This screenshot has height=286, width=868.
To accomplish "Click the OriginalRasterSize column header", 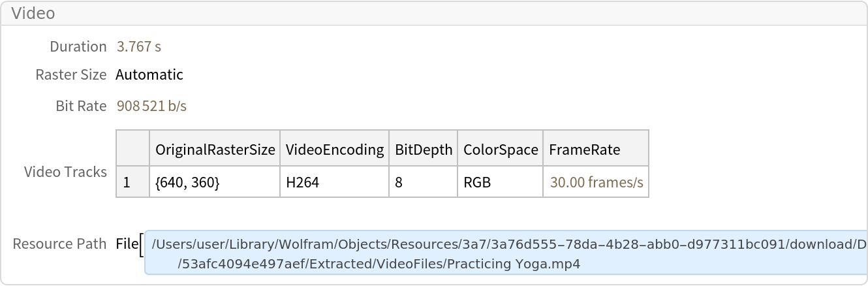I will [x=215, y=150].
